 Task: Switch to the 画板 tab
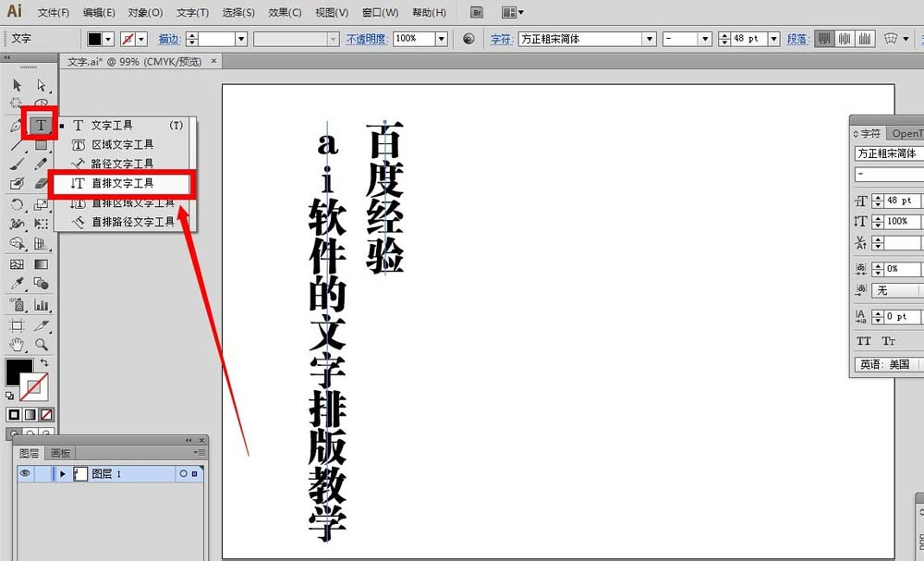tap(60, 453)
